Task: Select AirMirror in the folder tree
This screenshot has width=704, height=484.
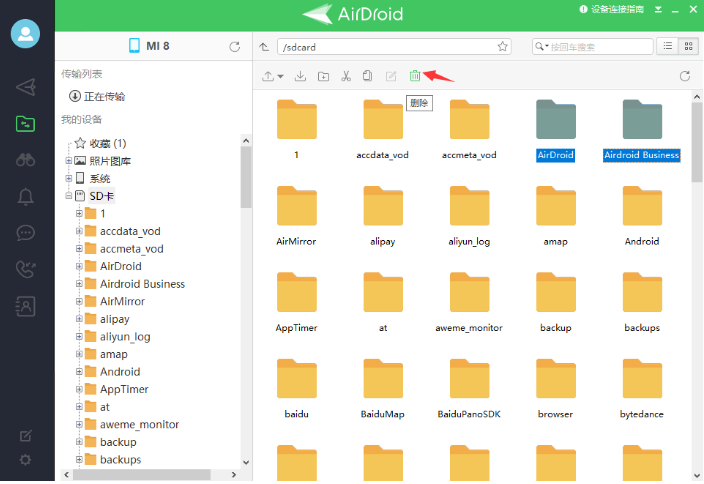Action: point(122,301)
